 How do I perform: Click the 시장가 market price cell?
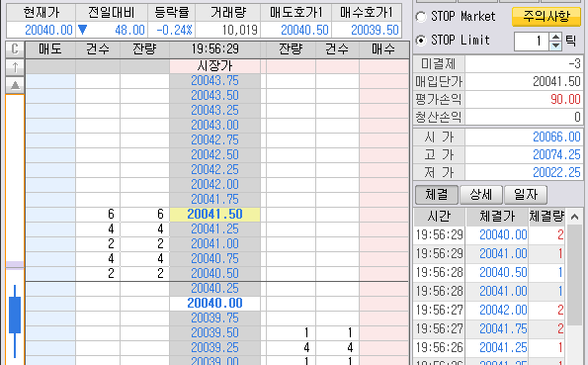214,66
